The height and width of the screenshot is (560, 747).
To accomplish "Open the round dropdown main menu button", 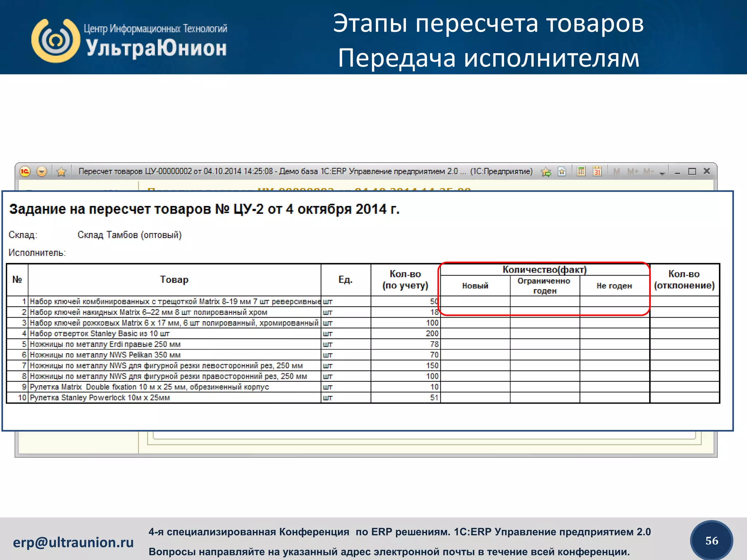I will click(42, 171).
